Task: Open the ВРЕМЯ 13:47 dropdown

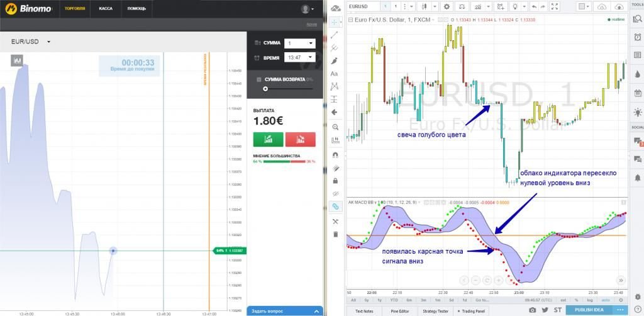Action: 300,58
